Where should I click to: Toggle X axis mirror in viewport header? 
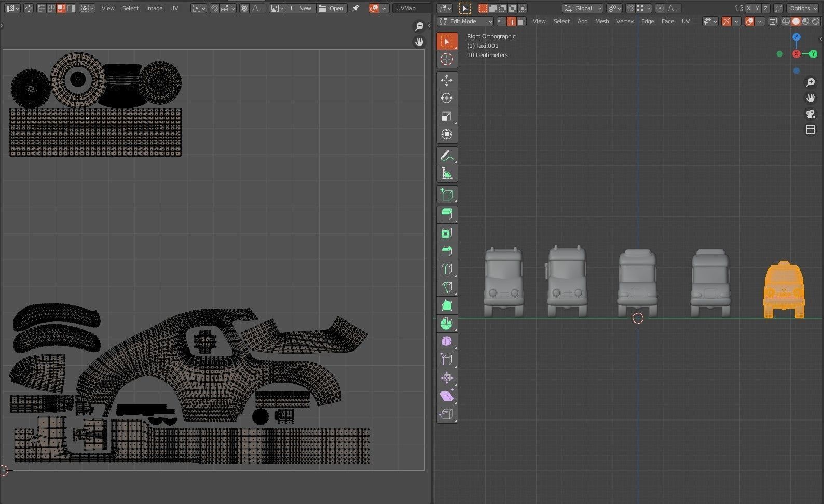[x=748, y=8]
